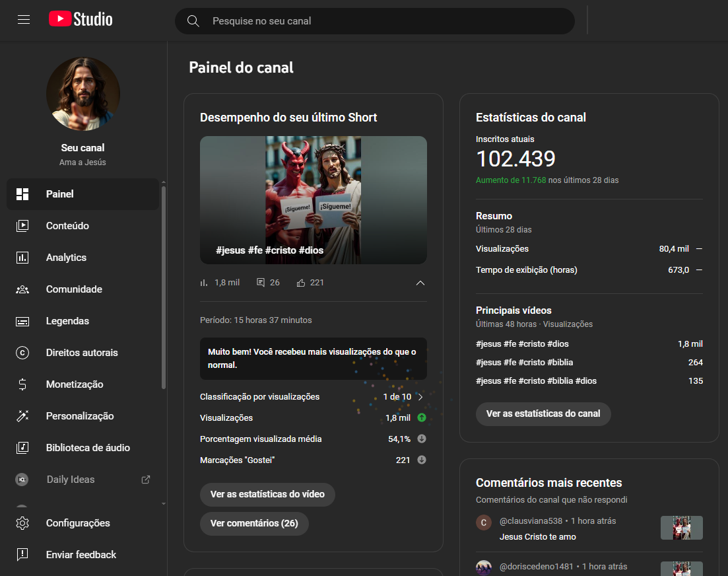Click the Conteúdo play icon

click(x=22, y=226)
